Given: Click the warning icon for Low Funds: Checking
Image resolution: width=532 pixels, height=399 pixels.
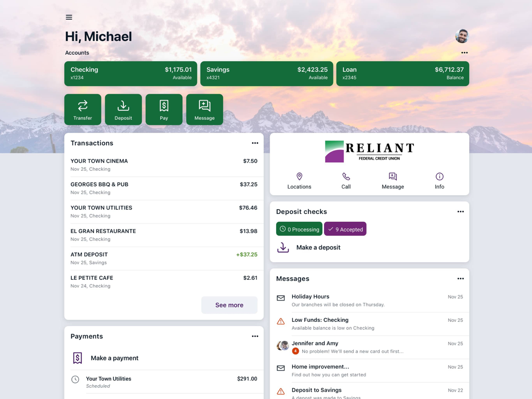Looking at the screenshot, I should 280,321.
